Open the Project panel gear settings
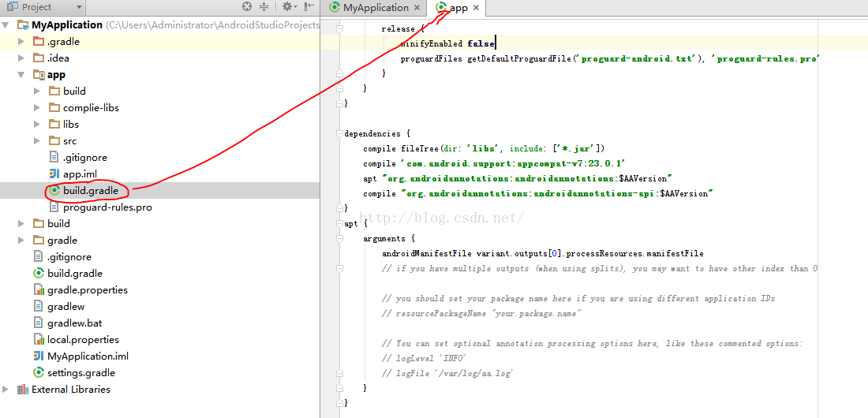The width and height of the screenshot is (868, 418). coord(288,6)
